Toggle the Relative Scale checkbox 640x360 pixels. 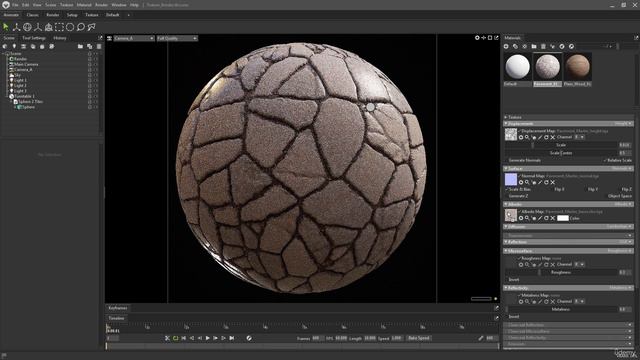(618, 160)
